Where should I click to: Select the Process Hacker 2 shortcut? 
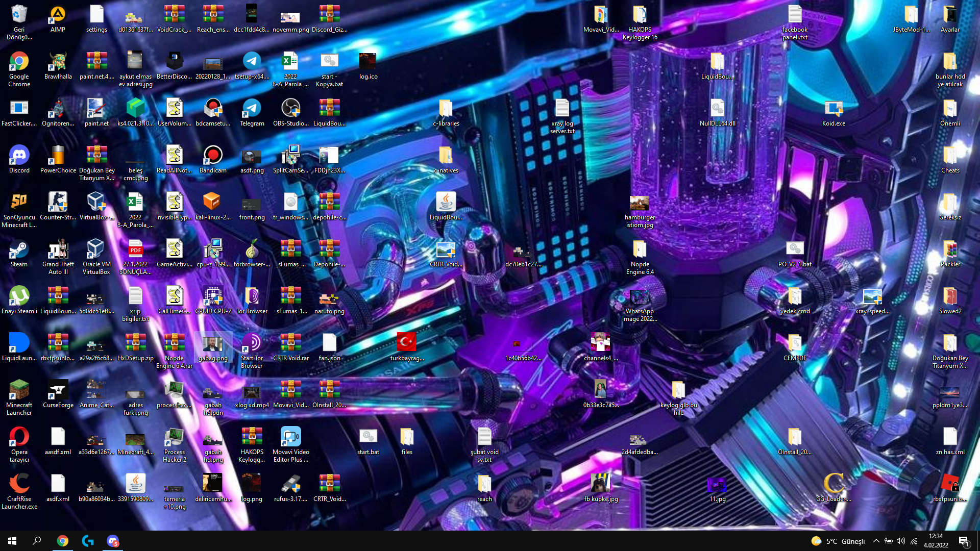tap(174, 437)
